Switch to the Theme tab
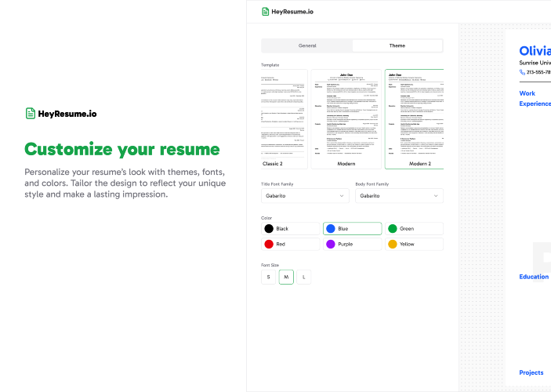This screenshot has height=392, width=551. pyautogui.click(x=397, y=45)
